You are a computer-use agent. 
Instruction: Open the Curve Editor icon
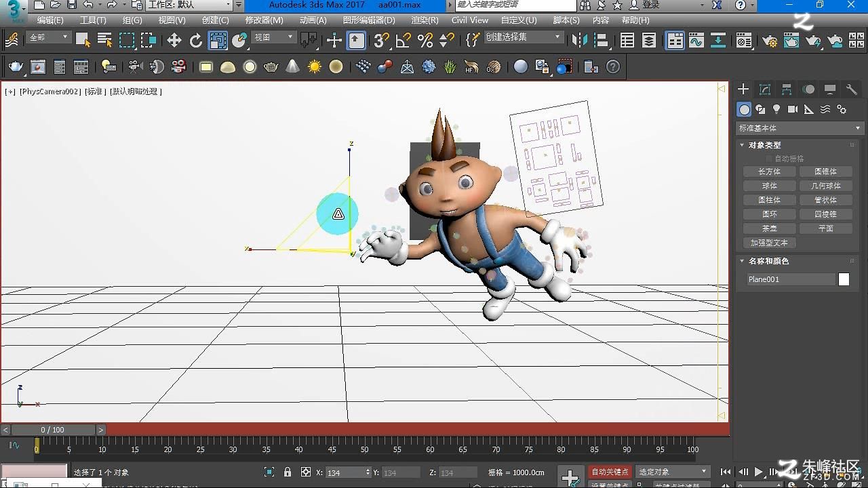coord(696,40)
